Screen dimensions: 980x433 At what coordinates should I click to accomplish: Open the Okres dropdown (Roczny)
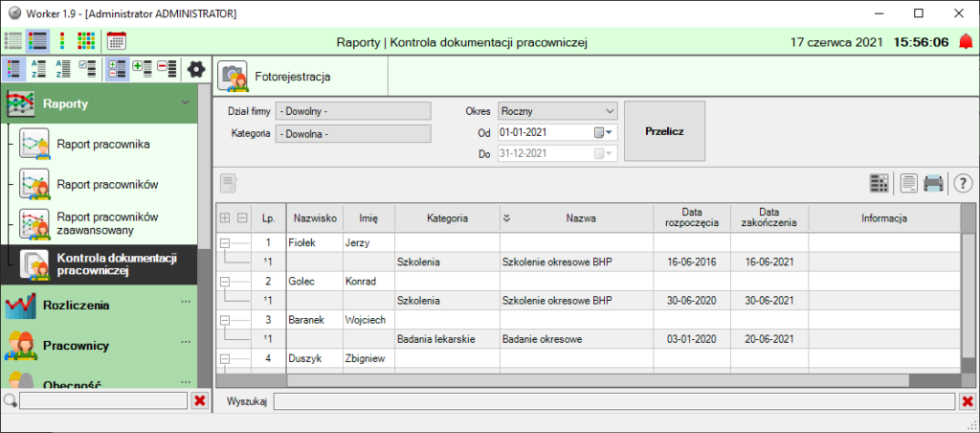(x=558, y=111)
